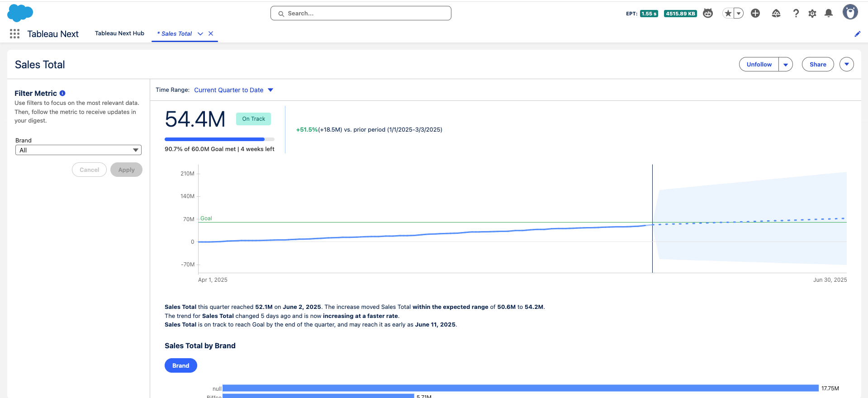Viewport: 868px width, 398px height.
Task: Open the user profile avatar
Action: coord(850,13)
